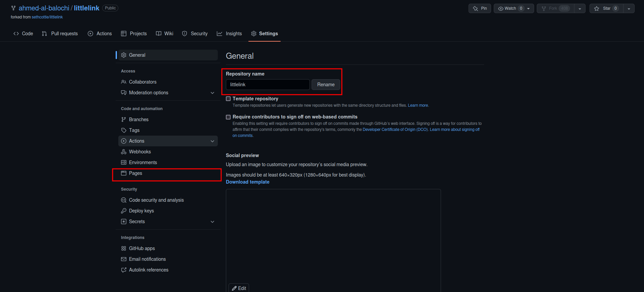Click the Repository name input field
The width and height of the screenshot is (644, 292).
[x=268, y=85]
